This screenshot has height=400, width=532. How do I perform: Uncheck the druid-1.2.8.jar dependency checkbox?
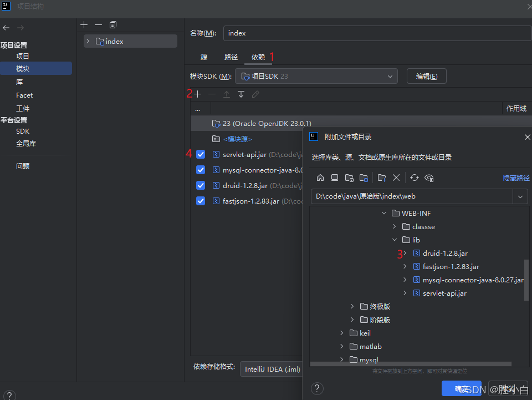201,185
